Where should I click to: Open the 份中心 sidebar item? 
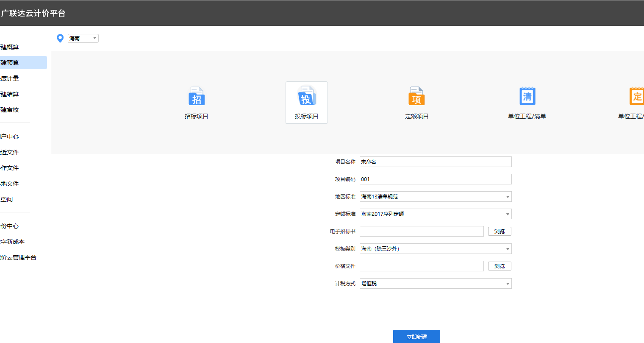[x=23, y=226]
